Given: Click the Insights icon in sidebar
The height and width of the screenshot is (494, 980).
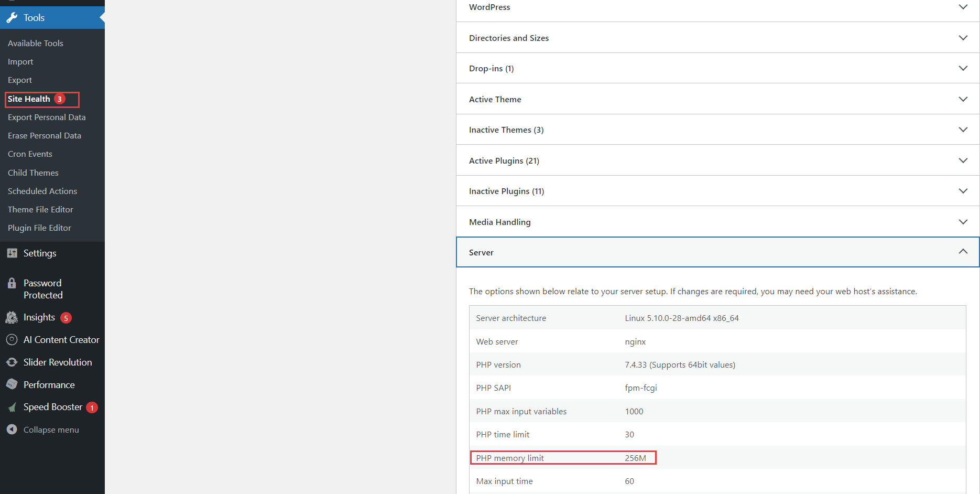Looking at the screenshot, I should tap(12, 318).
